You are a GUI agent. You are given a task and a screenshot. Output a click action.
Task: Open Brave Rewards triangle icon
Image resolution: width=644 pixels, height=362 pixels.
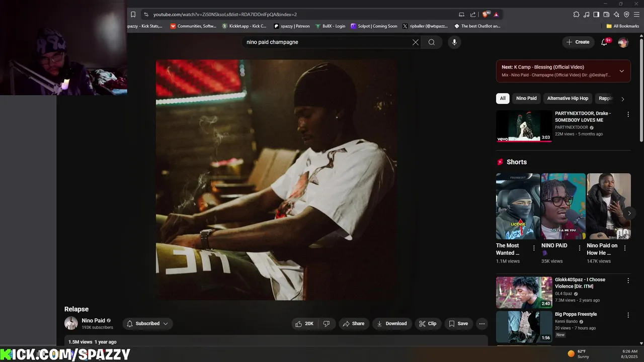point(496,15)
